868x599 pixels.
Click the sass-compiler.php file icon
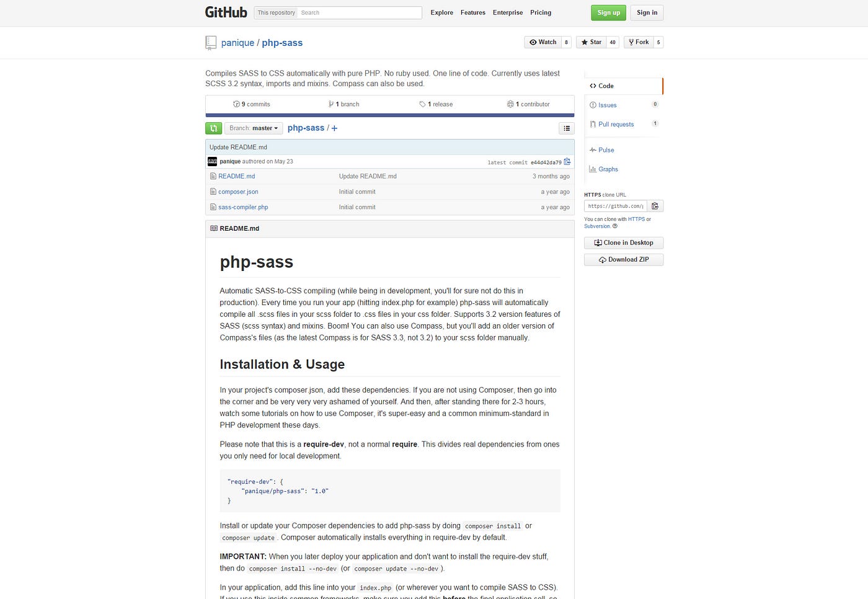[x=213, y=207]
